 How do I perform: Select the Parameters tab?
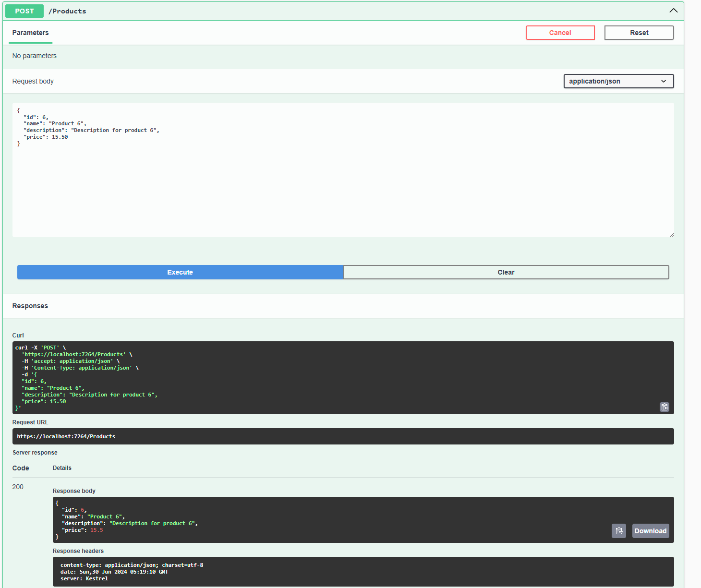tap(30, 33)
